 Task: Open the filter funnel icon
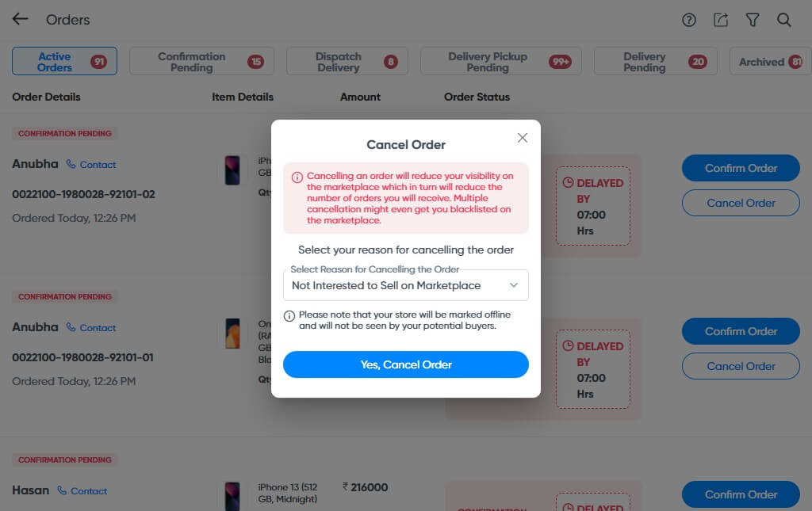click(752, 21)
